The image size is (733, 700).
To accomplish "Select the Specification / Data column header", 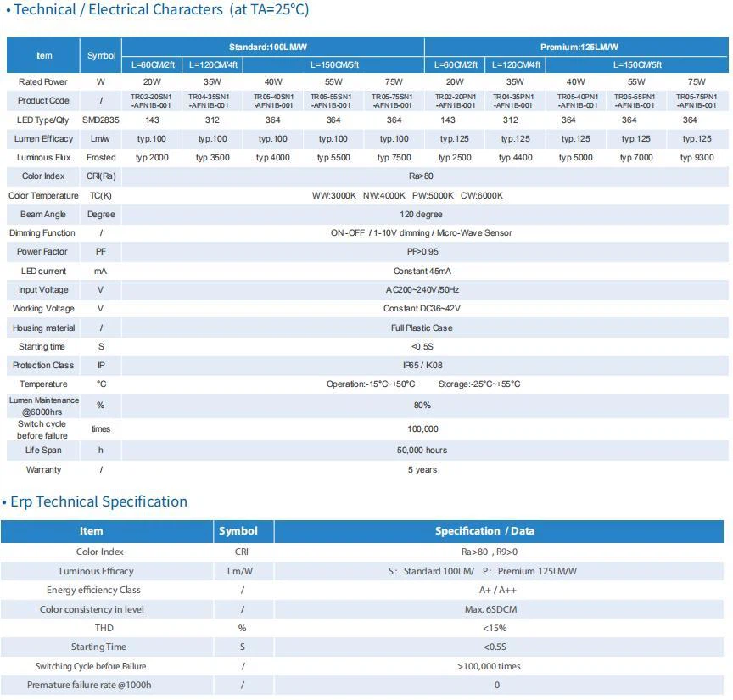I will click(x=496, y=531).
